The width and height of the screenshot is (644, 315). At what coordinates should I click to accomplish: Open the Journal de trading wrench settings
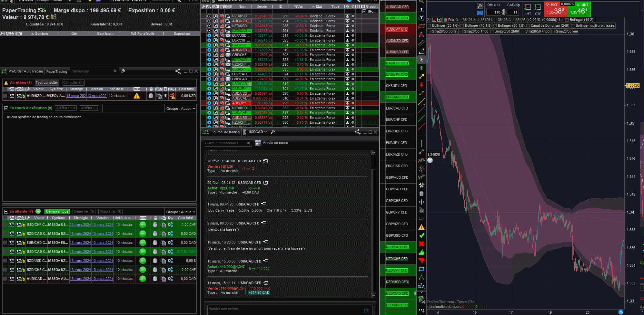coord(273,132)
